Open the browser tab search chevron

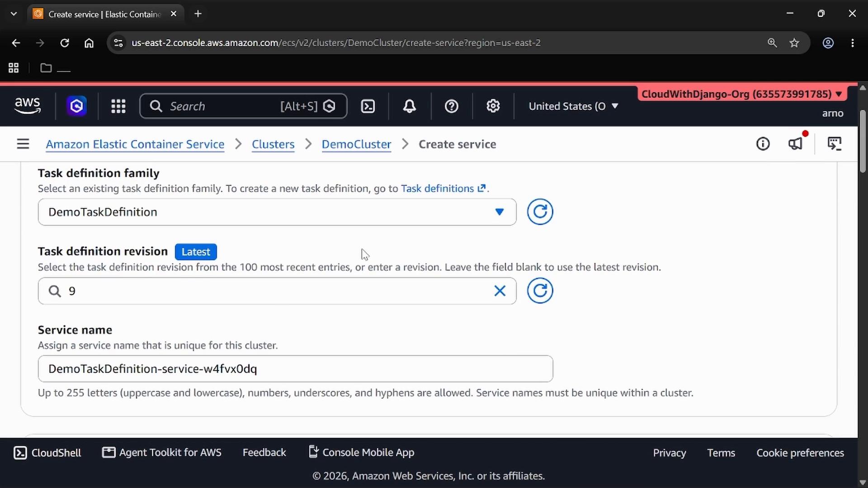coord(14,14)
